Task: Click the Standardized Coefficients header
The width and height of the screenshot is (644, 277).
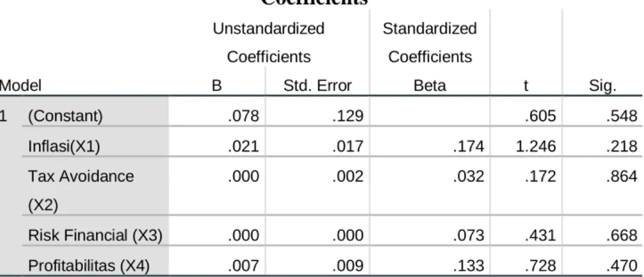Action: [x=430, y=43]
